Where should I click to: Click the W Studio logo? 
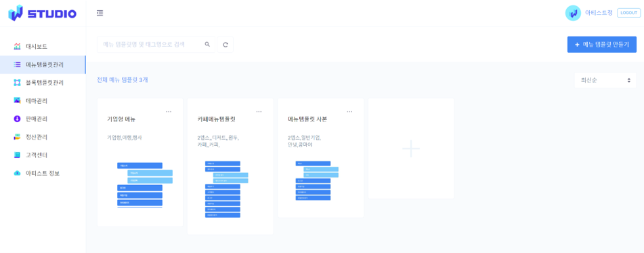[42, 13]
